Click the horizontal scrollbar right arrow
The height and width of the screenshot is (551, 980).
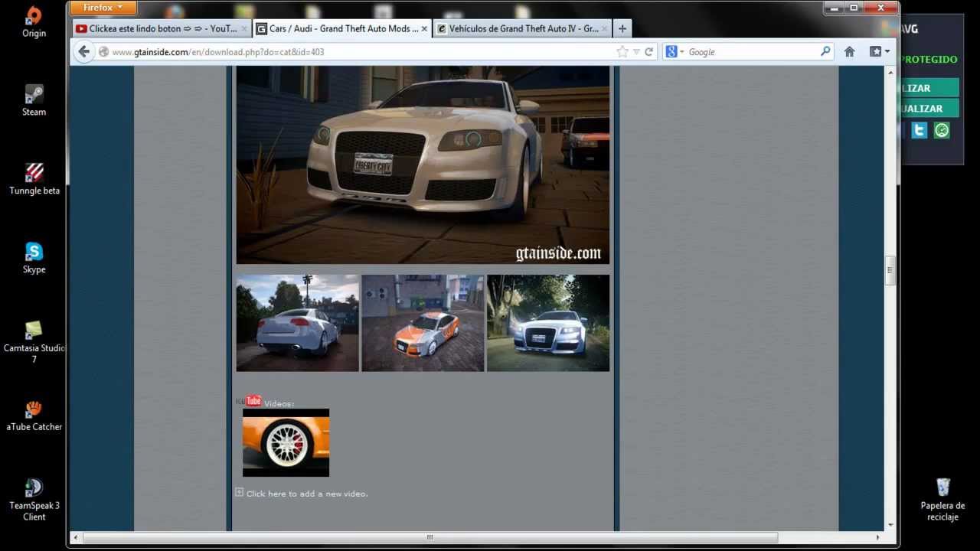point(878,537)
